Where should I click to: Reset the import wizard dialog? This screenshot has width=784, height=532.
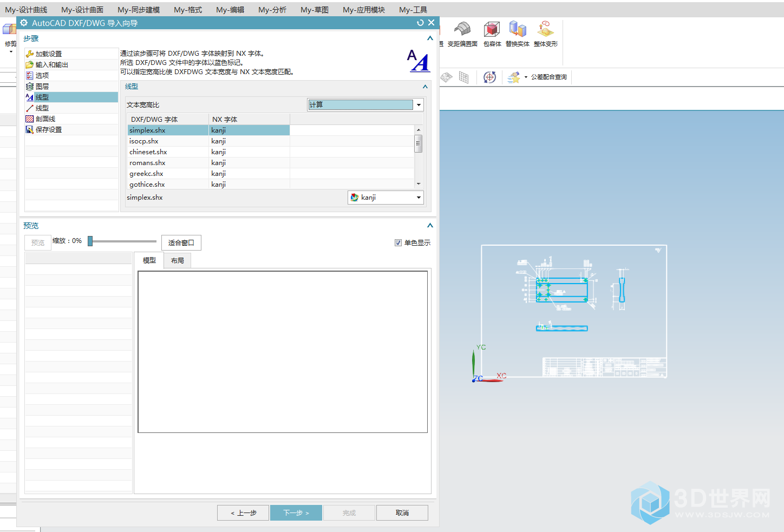[x=420, y=23]
